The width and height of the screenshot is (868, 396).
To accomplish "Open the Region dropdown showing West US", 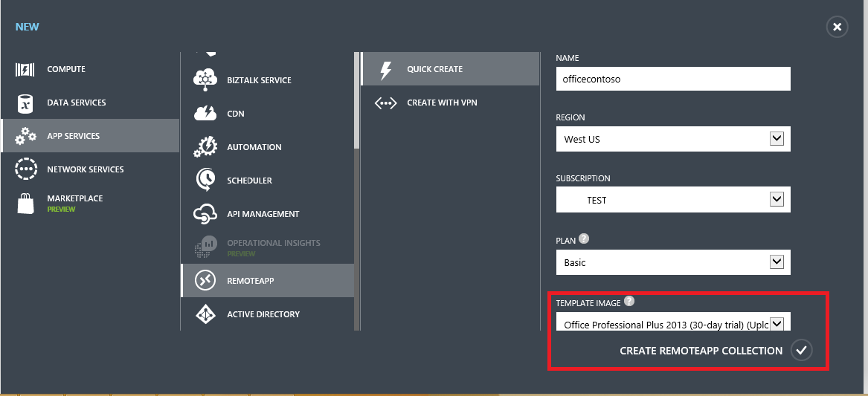I will click(x=673, y=139).
